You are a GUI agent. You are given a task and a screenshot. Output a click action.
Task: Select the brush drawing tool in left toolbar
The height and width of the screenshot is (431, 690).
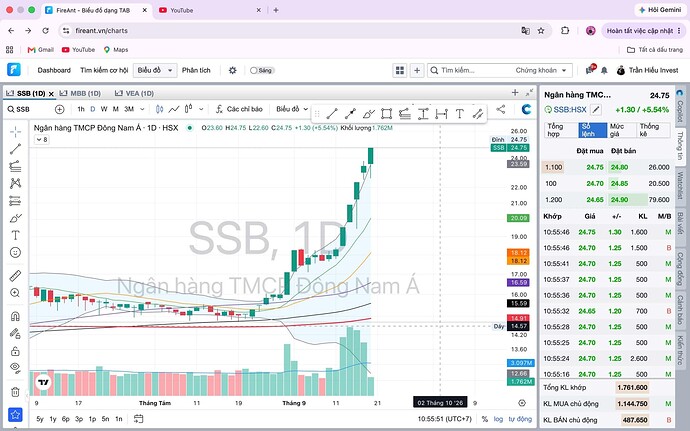[x=15, y=218]
